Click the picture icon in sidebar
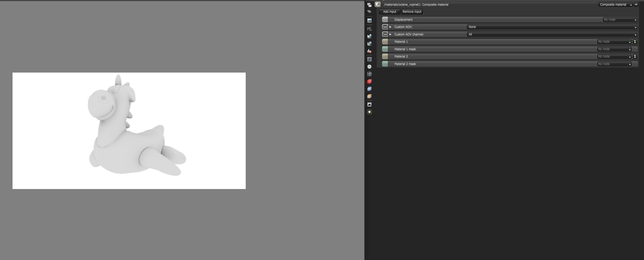Viewport: 644px width, 260px height. click(x=369, y=20)
